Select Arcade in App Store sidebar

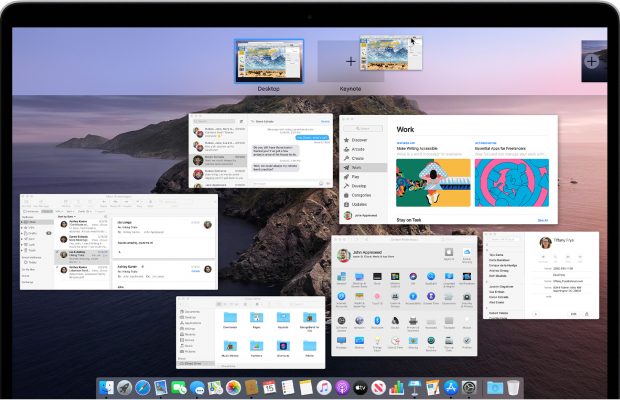tap(357, 150)
